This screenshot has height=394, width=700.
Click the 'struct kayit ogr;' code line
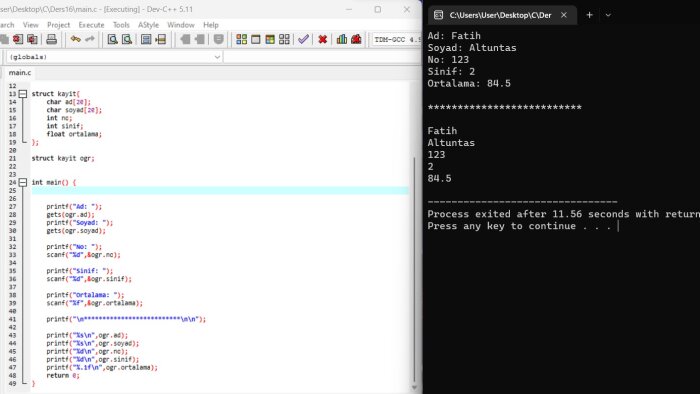(x=63, y=158)
